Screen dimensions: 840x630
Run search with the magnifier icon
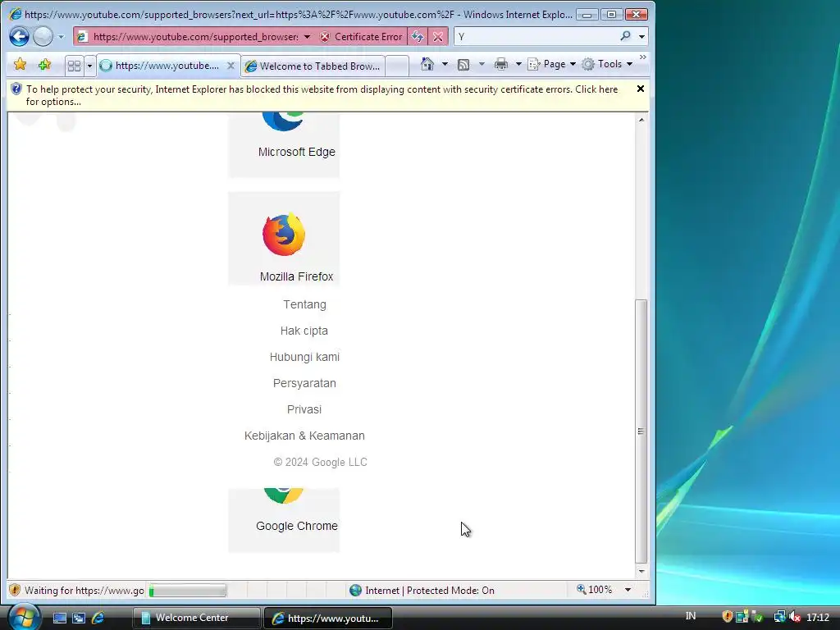(x=625, y=36)
